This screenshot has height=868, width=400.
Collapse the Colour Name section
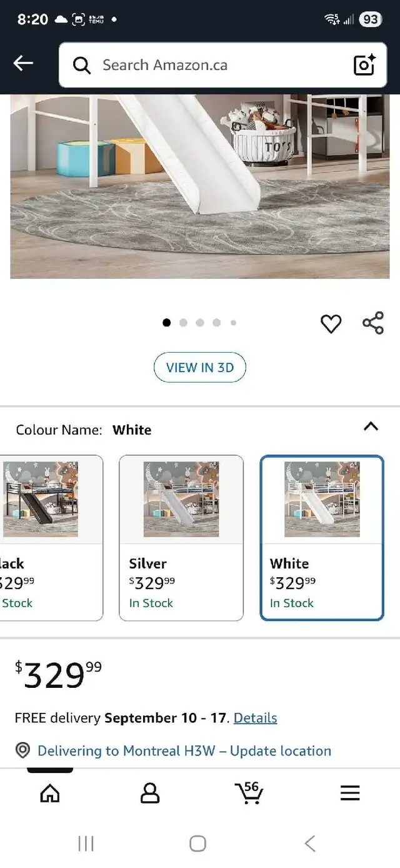point(371,426)
